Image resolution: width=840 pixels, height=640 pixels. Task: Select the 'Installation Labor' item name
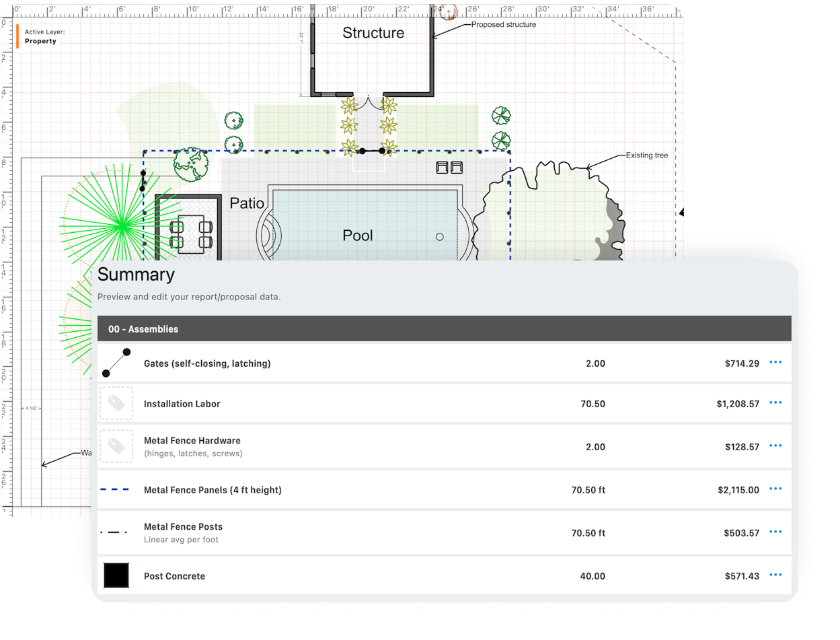pos(182,404)
